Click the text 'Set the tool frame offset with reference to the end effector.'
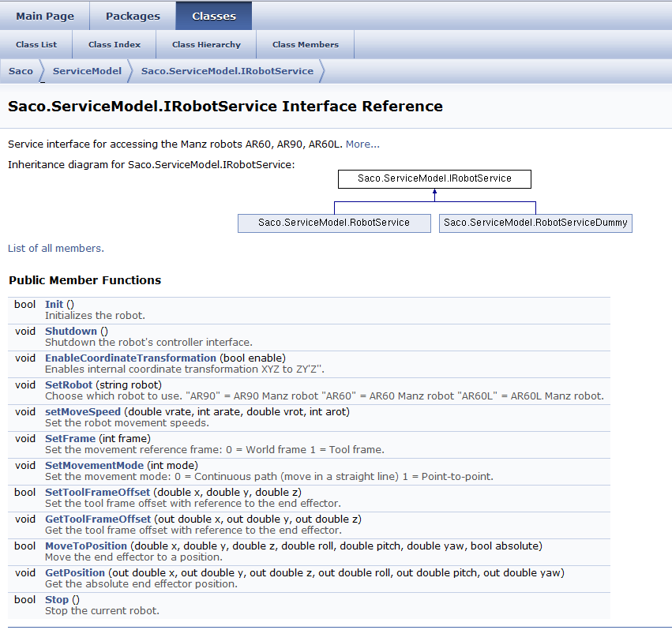672x630 pixels. coord(193,503)
